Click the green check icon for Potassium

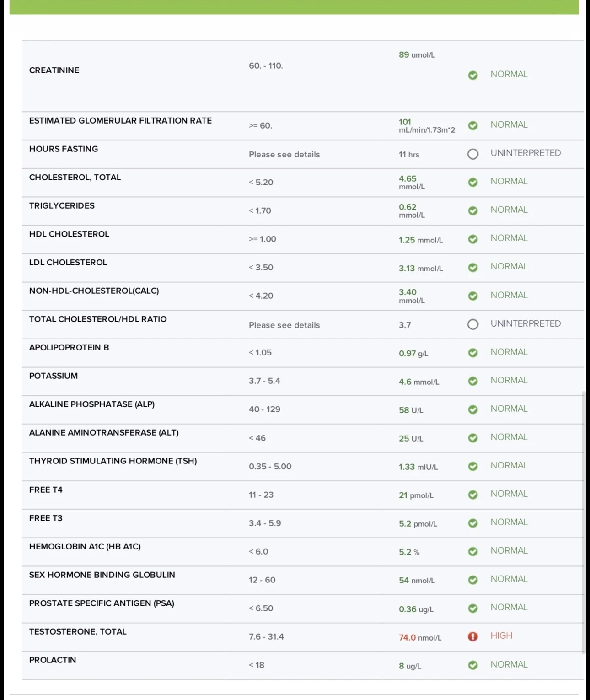[x=473, y=381]
